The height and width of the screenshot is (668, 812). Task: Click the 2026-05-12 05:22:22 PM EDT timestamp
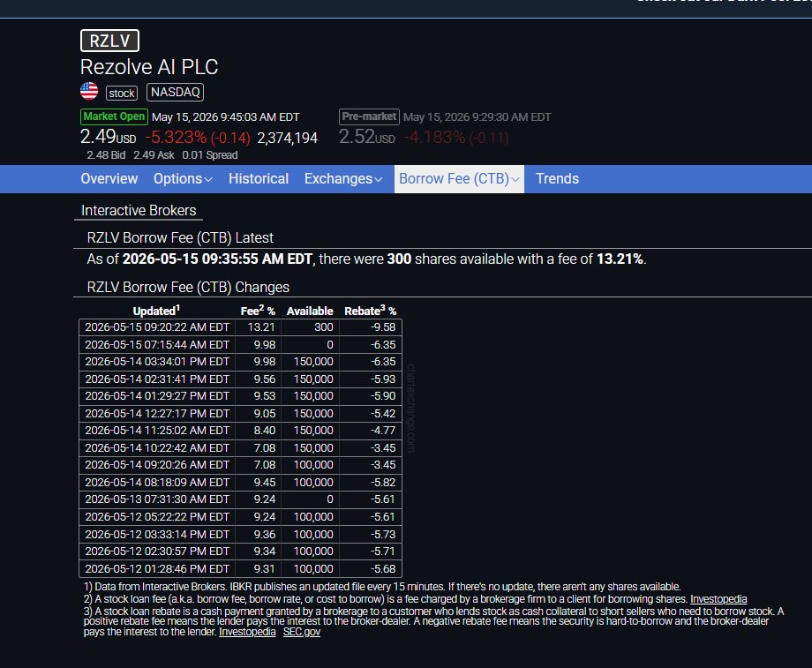[157, 517]
